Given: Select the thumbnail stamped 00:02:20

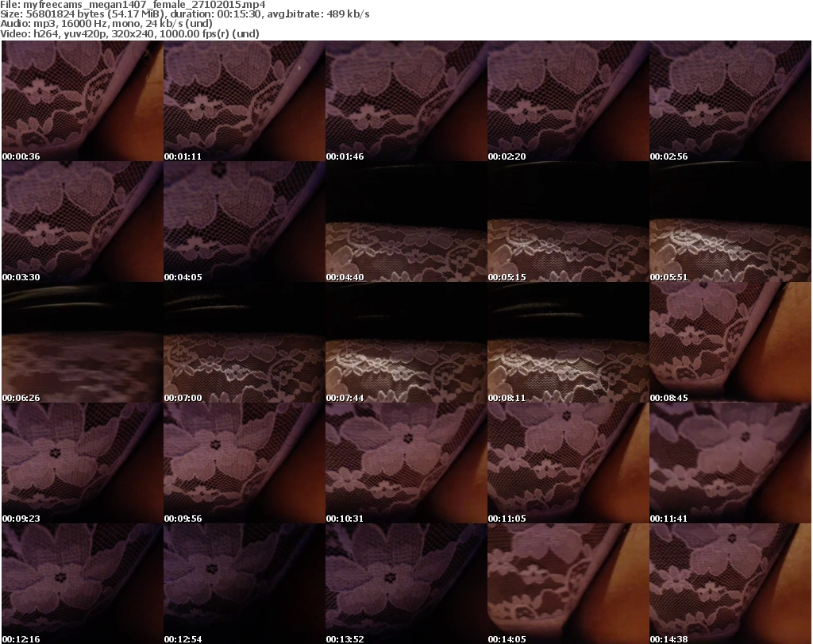Looking at the screenshot, I should (568, 101).
